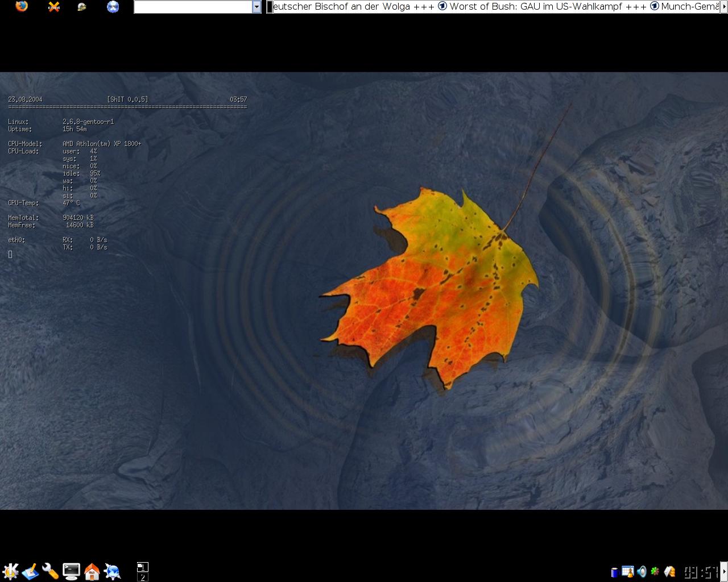Open the 'Bischof an der Wolga' headline
The image size is (728, 582).
pyautogui.click(x=353, y=7)
